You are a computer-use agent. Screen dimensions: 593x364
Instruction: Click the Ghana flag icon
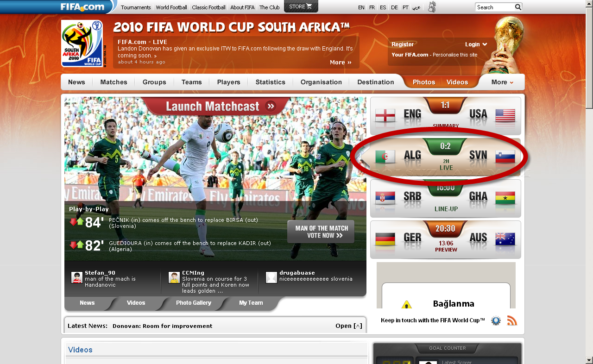(x=505, y=198)
